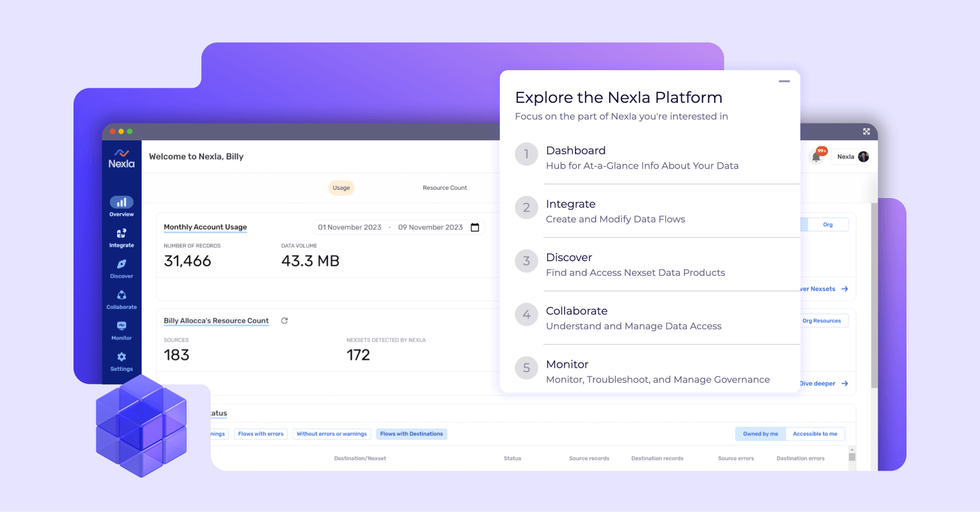Image resolution: width=980 pixels, height=512 pixels.
Task: Select the Usage tab
Action: pyautogui.click(x=341, y=188)
